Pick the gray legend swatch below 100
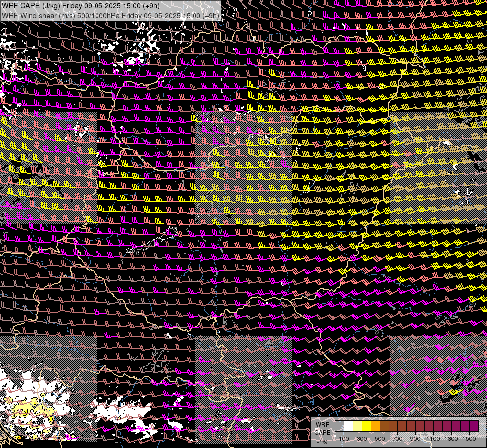 339,426
